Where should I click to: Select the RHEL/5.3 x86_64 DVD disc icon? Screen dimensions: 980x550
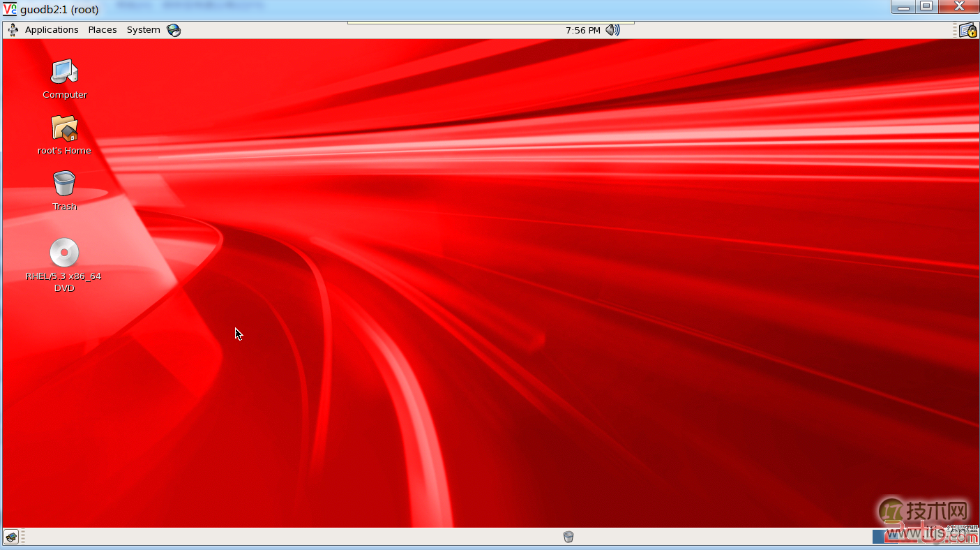coord(64,253)
